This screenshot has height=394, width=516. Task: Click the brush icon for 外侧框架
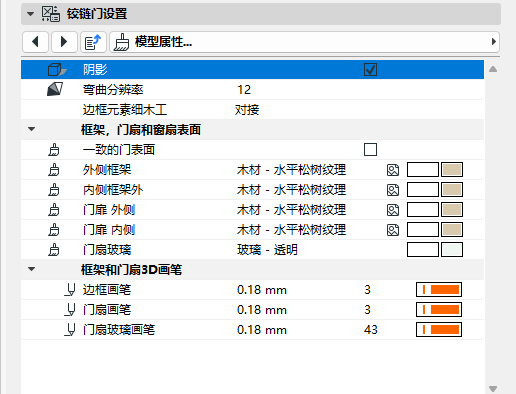(x=54, y=170)
